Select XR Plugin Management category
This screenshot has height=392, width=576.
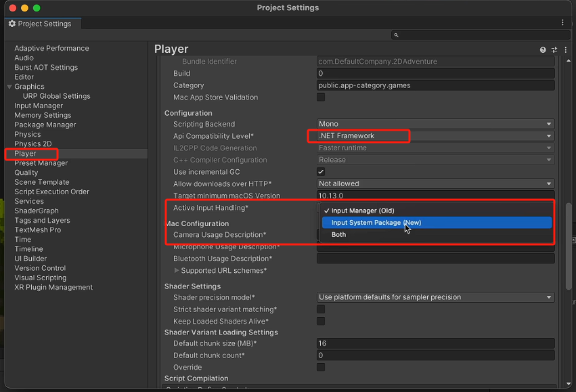(x=53, y=287)
